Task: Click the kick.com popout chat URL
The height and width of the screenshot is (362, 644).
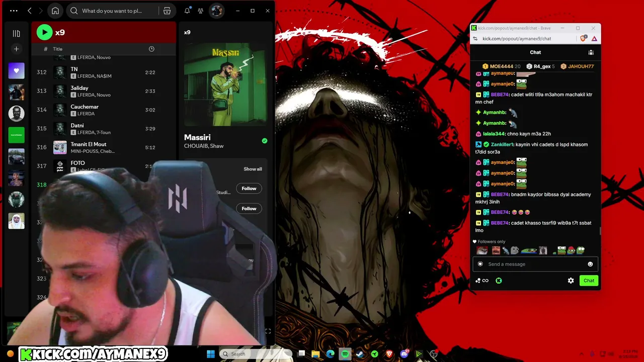Action: [x=517, y=39]
